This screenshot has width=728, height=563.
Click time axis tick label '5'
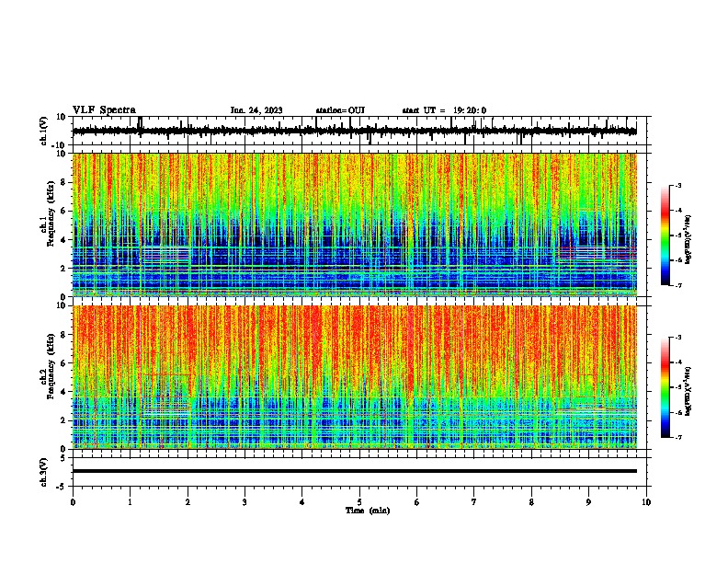click(359, 502)
